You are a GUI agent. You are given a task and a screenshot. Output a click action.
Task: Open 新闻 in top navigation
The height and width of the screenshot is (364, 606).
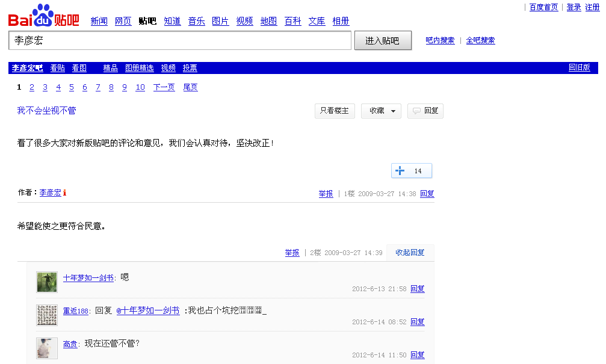pos(99,21)
